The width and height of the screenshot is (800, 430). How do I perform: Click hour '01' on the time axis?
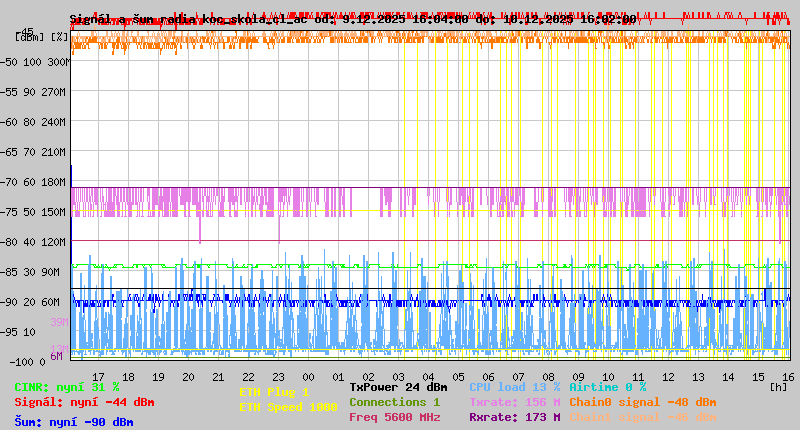[x=338, y=377]
